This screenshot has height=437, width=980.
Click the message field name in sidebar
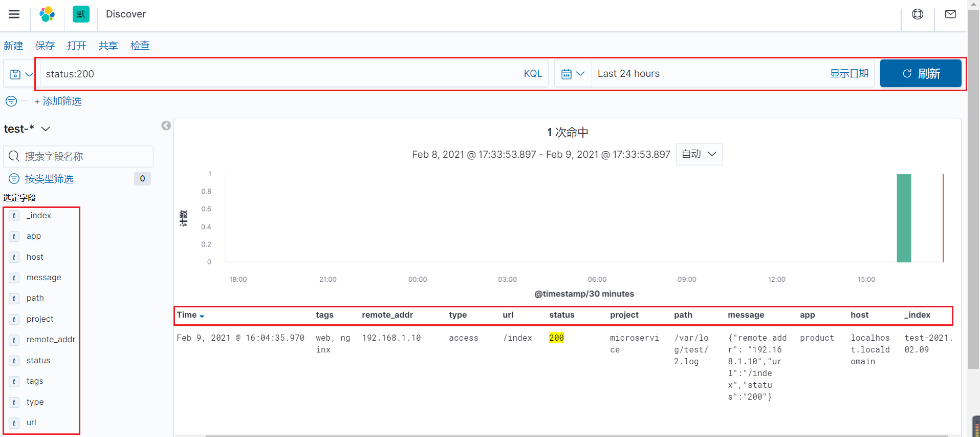point(44,278)
